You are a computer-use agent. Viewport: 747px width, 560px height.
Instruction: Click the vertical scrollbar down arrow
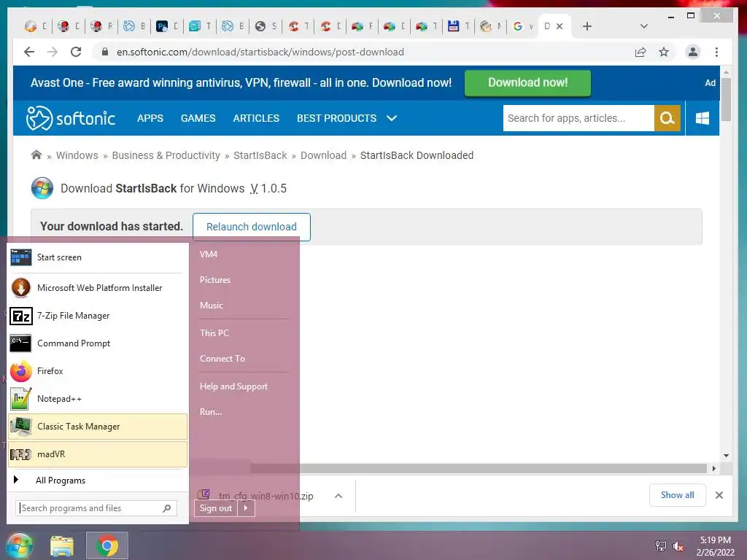click(726, 456)
